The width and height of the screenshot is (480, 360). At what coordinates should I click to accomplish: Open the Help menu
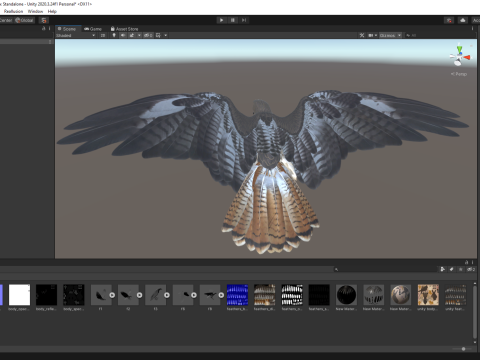52,11
